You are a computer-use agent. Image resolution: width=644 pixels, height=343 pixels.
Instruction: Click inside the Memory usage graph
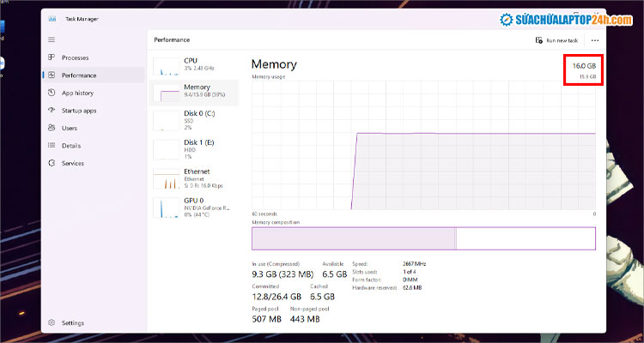point(422,146)
